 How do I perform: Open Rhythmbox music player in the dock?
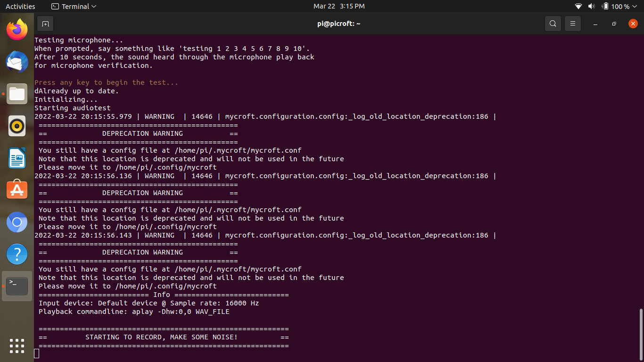click(17, 126)
